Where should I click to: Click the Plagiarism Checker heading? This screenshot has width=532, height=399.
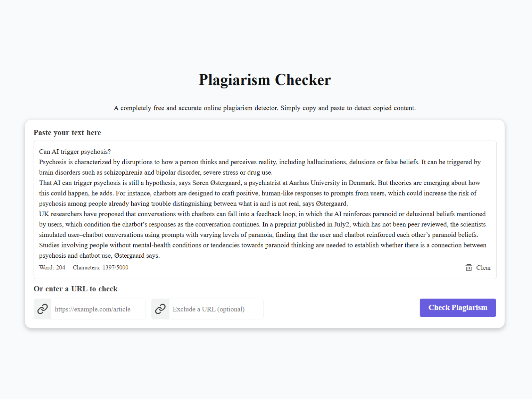point(265,80)
